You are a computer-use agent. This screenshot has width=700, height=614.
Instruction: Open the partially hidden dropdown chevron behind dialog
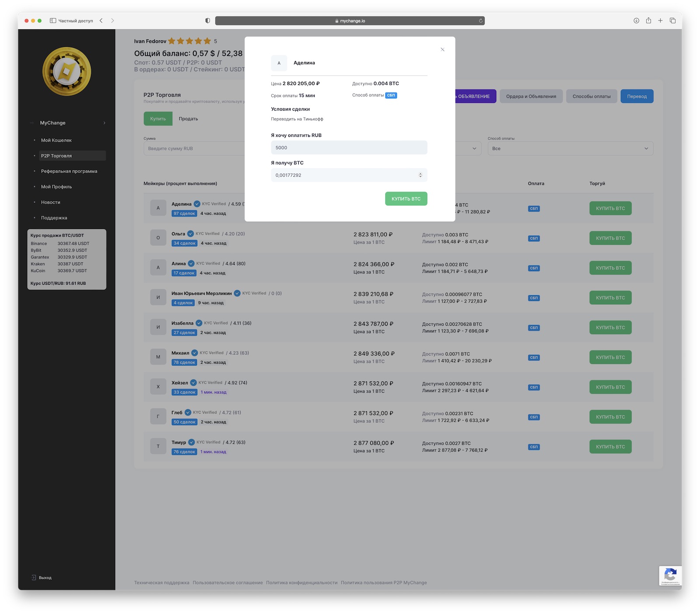(474, 149)
